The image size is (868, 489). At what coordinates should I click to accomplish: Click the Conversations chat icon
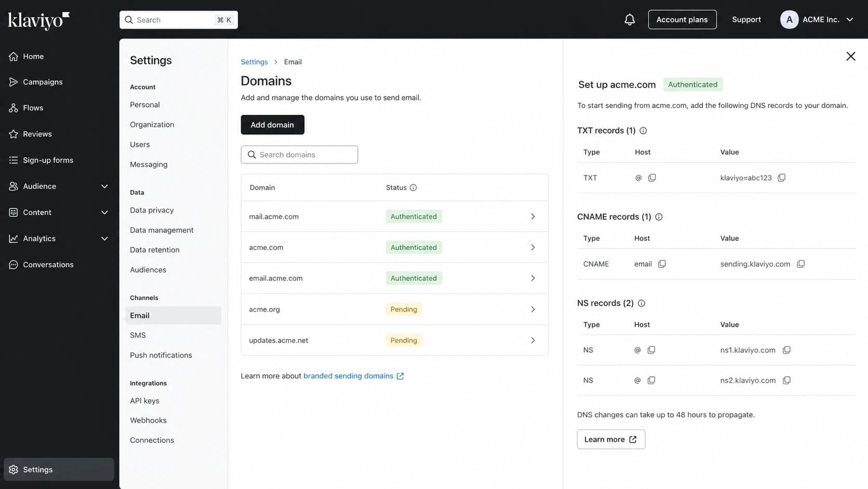click(13, 265)
